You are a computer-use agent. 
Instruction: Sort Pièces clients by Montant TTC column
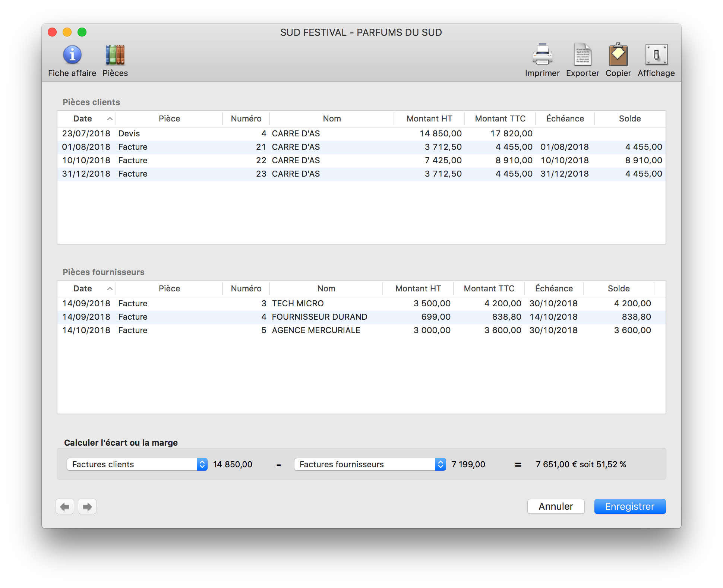pyautogui.click(x=500, y=119)
